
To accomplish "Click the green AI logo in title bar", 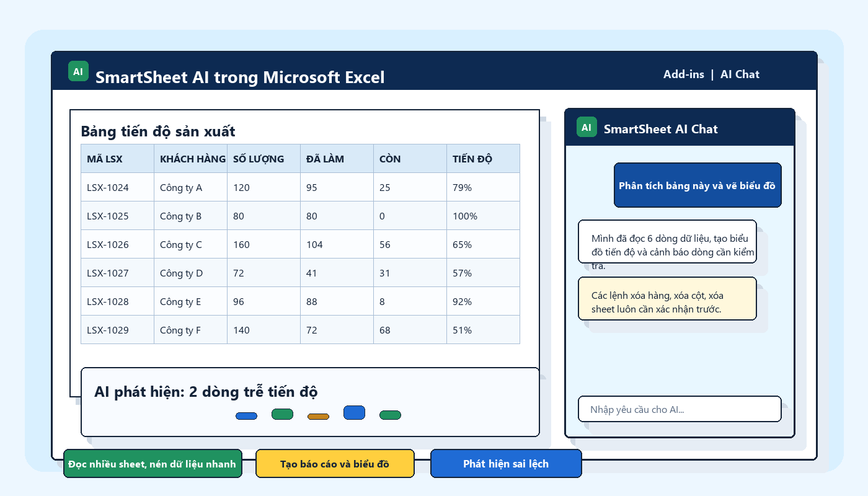I will click(78, 71).
